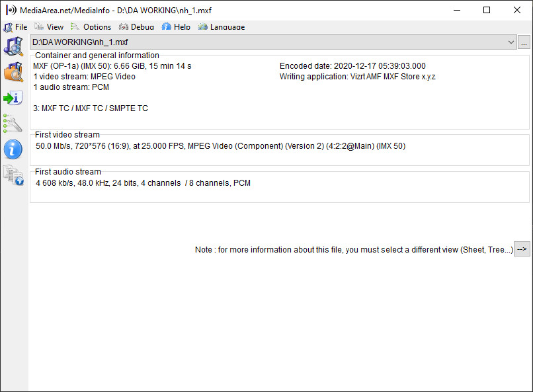Select '3: MXF TC / MXF TC / SMPTE TC'
Viewport: 533px width, 392px height.
point(91,108)
